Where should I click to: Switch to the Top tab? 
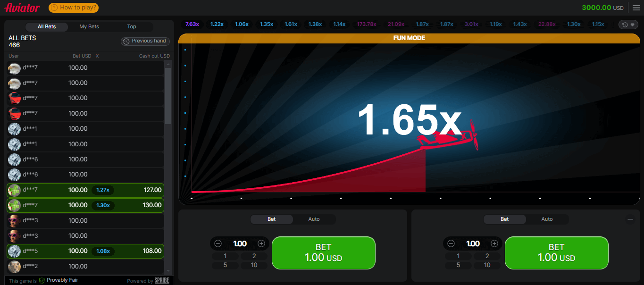click(x=132, y=27)
